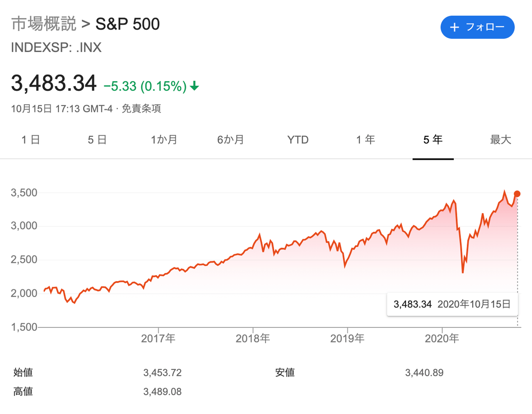Click the S&P 500 title text
This screenshot has height=414, width=532.
point(128,24)
